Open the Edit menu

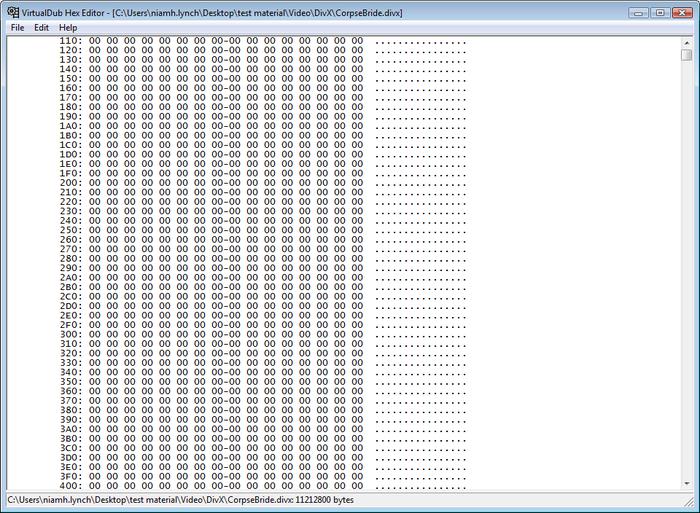41,28
